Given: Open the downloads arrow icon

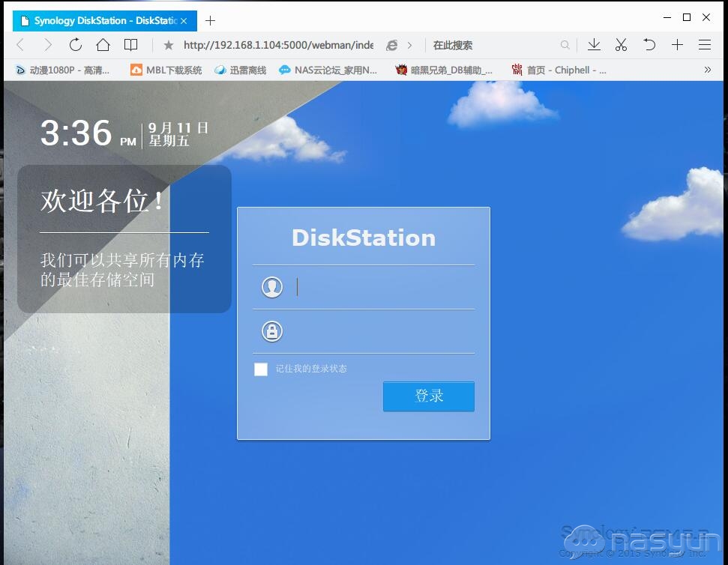Looking at the screenshot, I should (594, 45).
